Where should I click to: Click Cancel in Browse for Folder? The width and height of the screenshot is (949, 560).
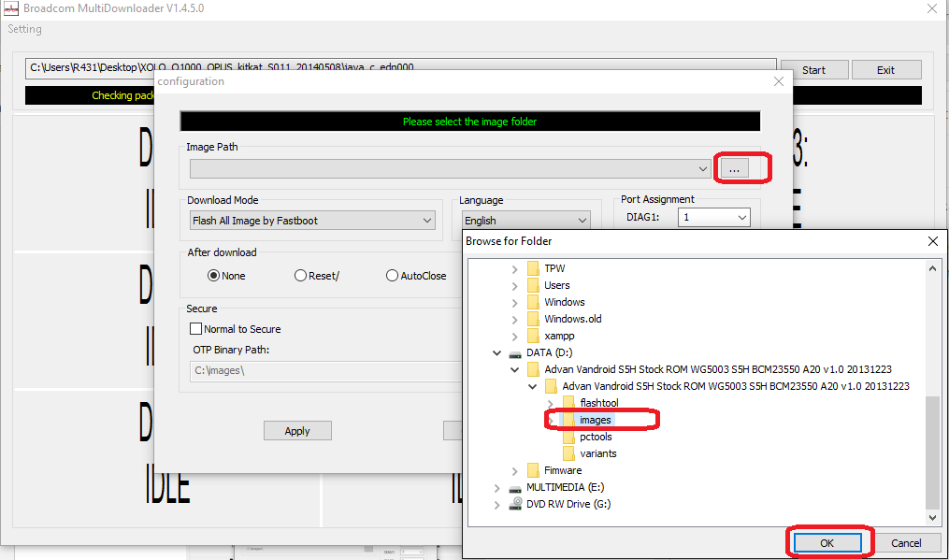(x=906, y=543)
